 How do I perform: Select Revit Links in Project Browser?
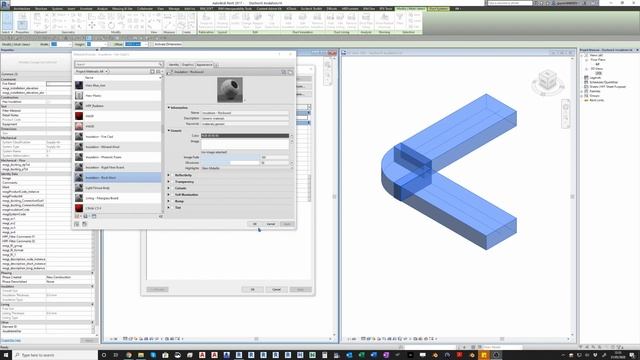(597, 100)
